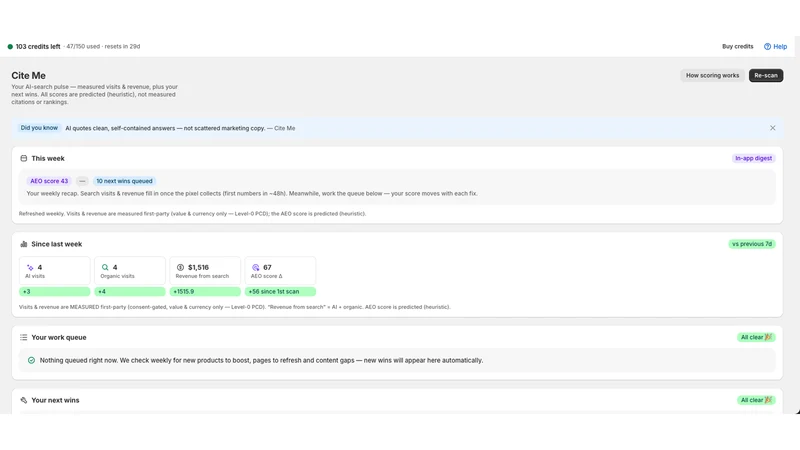800x450 pixels.
Task: Click the Revenue from search dollar icon
Action: pos(180,267)
